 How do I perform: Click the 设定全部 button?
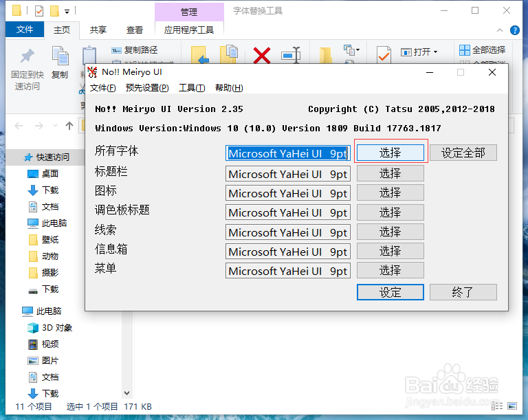tap(463, 153)
